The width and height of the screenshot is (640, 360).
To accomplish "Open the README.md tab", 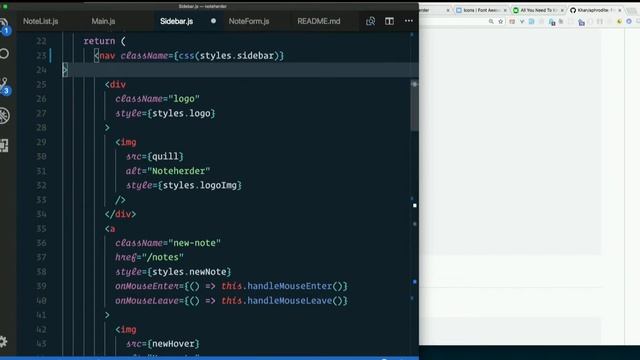I will [319, 21].
